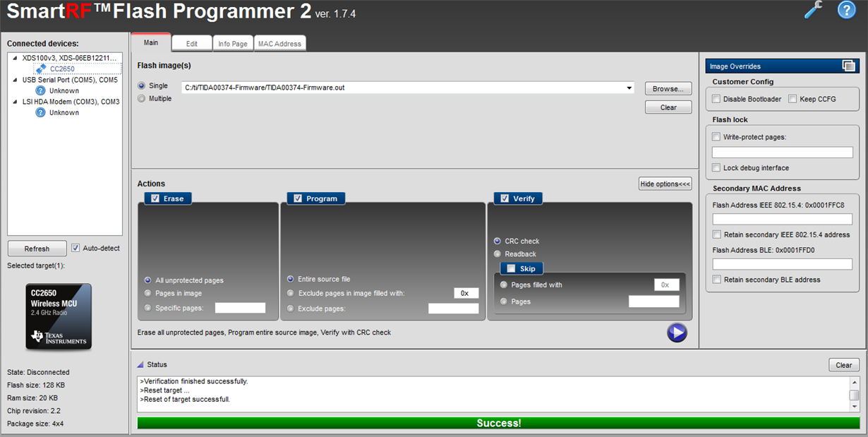The width and height of the screenshot is (868, 437).
Task: Open the Info Page tab
Action: pos(233,44)
